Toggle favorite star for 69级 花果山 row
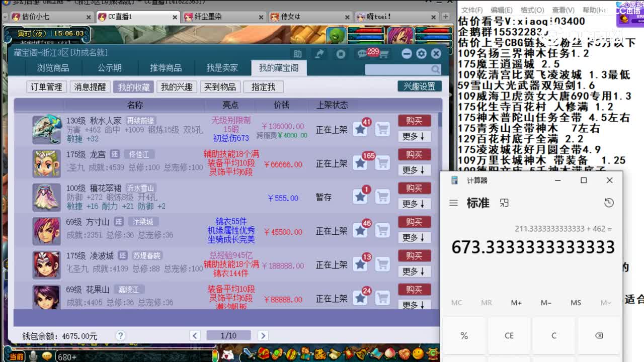This screenshot has width=644, height=362. (360, 298)
